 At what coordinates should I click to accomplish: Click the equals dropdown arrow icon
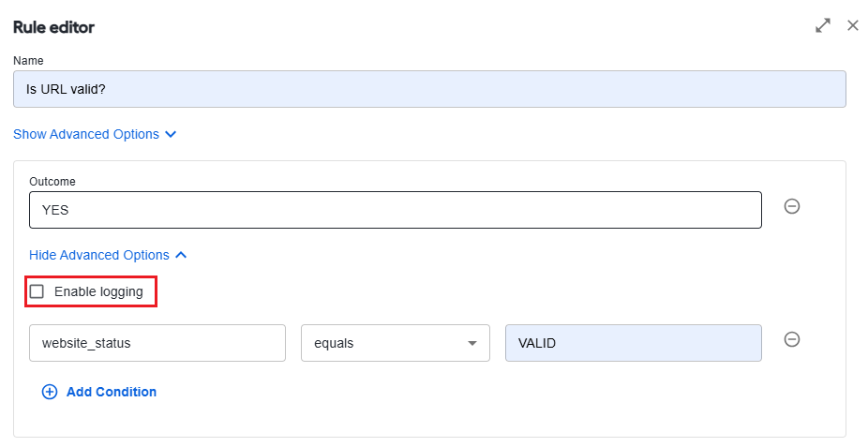tap(471, 344)
